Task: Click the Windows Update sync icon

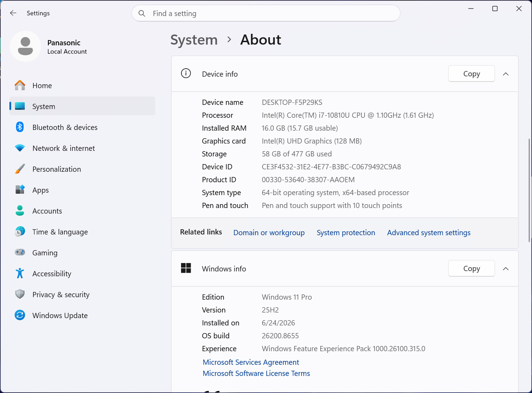Action: [20, 315]
